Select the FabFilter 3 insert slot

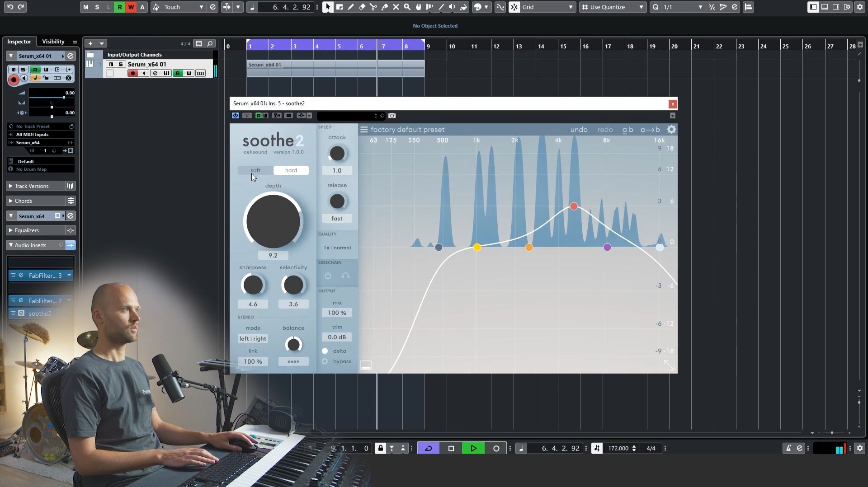pyautogui.click(x=41, y=276)
